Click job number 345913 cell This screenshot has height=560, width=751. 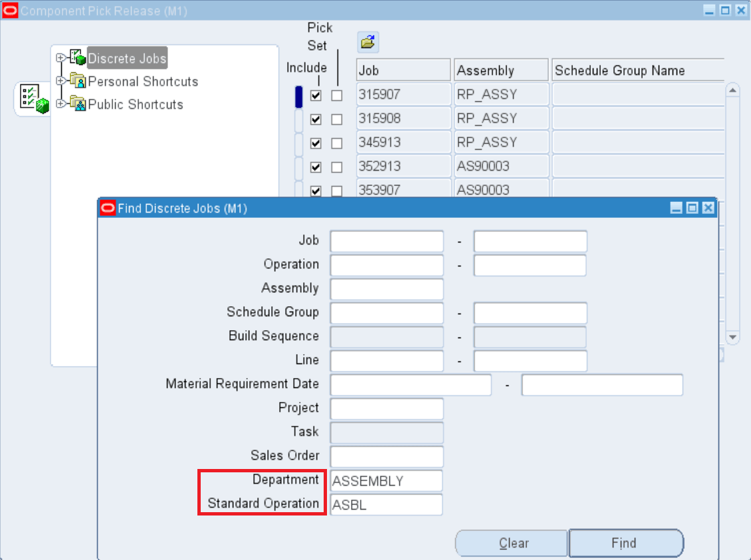pyautogui.click(x=404, y=142)
